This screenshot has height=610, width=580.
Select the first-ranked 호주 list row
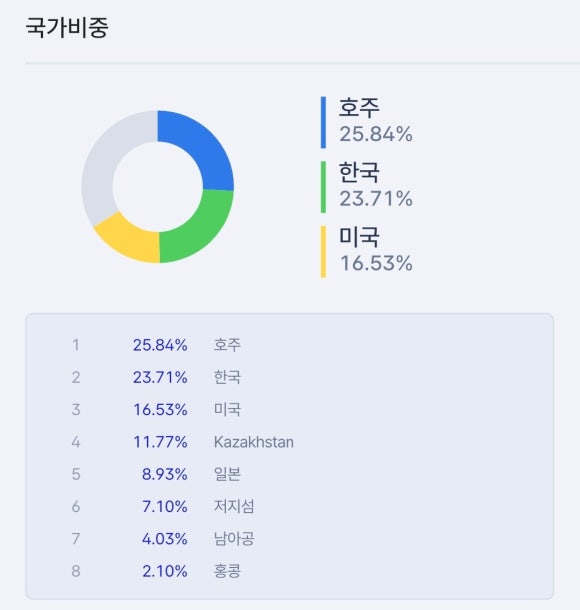(x=289, y=345)
